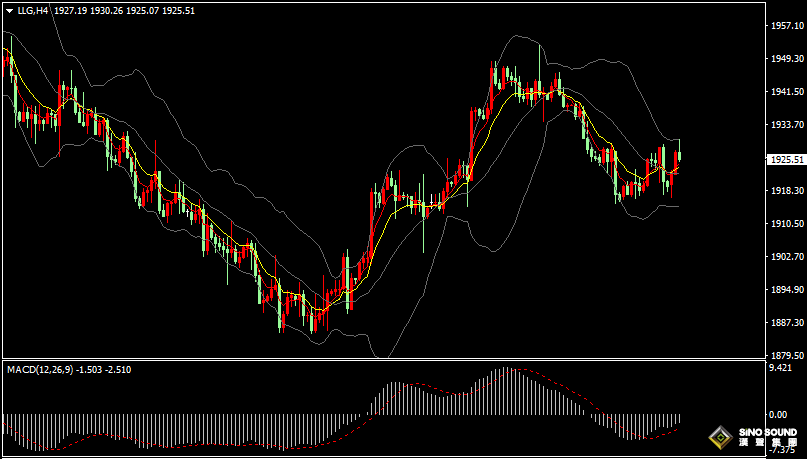Viewport: 807px width, 459px height.
Task: Click the 1887.30 price axis label
Action: (786, 323)
